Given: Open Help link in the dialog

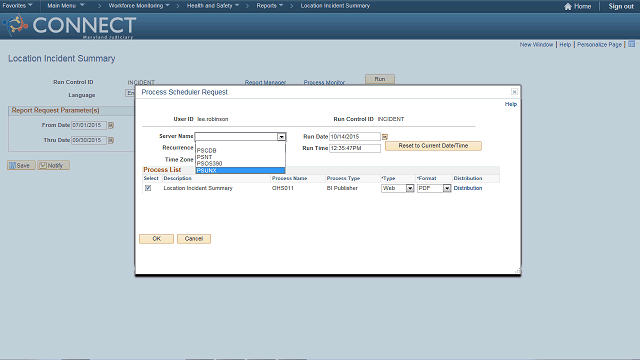Looking at the screenshot, I should click(511, 104).
